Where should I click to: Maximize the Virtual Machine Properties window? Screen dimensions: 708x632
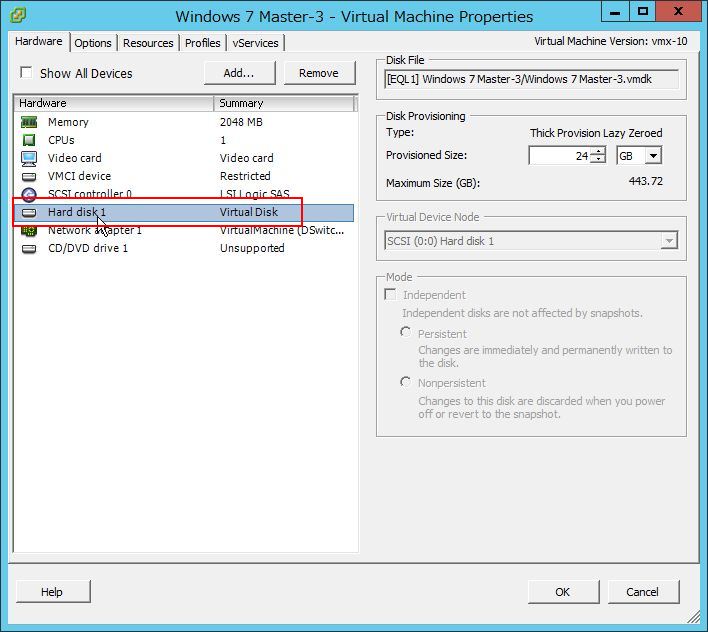(x=643, y=11)
